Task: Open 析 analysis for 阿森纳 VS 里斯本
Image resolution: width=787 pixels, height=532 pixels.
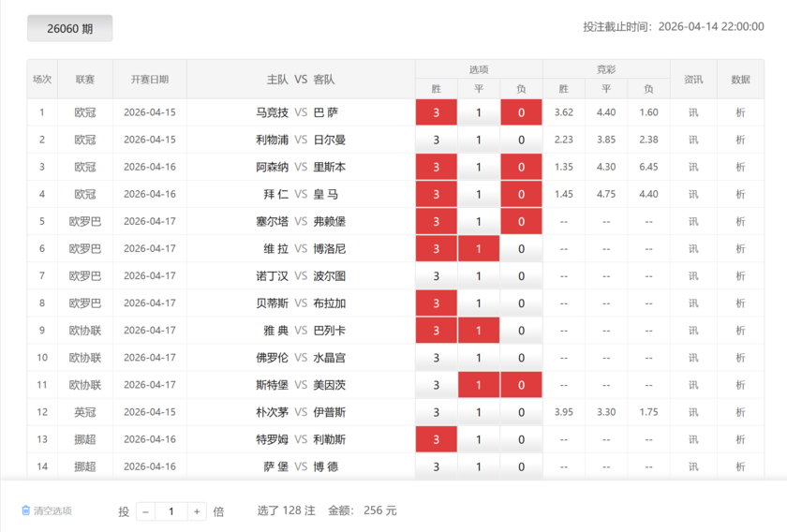Action: tap(740, 167)
